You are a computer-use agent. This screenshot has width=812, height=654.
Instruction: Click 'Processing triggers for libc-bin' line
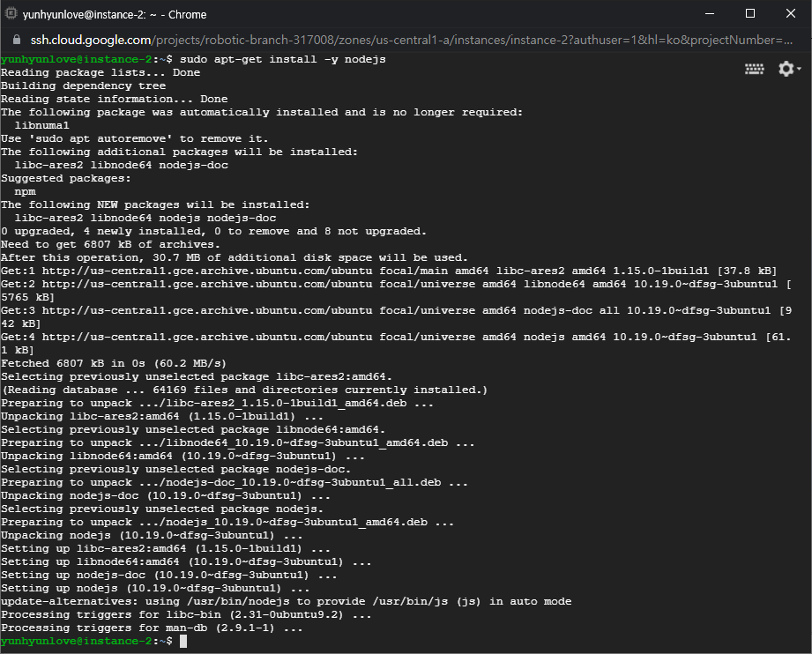tap(186, 614)
